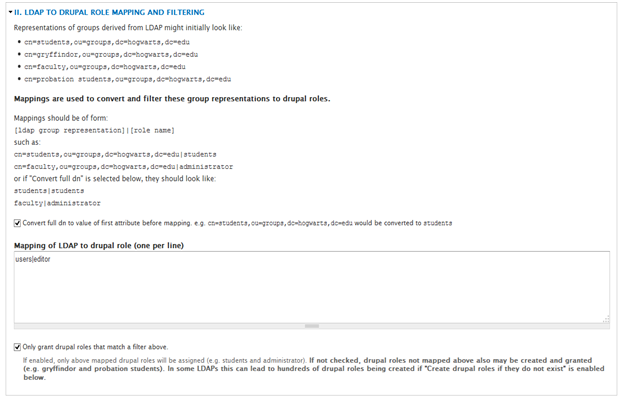Click inside the LDAP role mapping textarea
This screenshot has width=627, height=400.
311,290
